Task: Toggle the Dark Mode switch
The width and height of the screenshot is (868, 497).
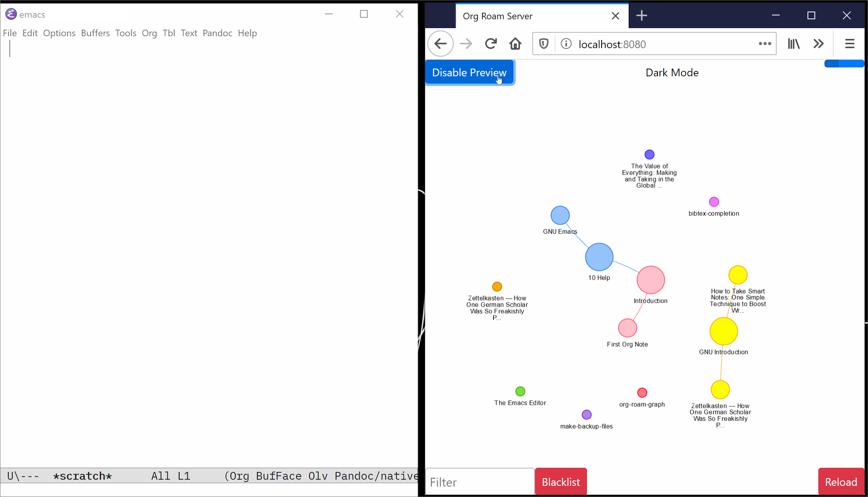Action: [844, 64]
